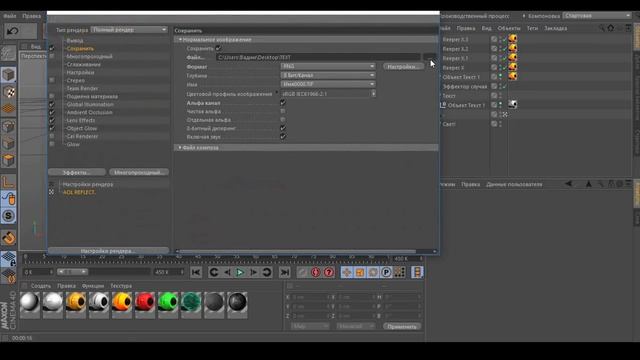Click the back arrow in attribute manager

pos(568,184)
